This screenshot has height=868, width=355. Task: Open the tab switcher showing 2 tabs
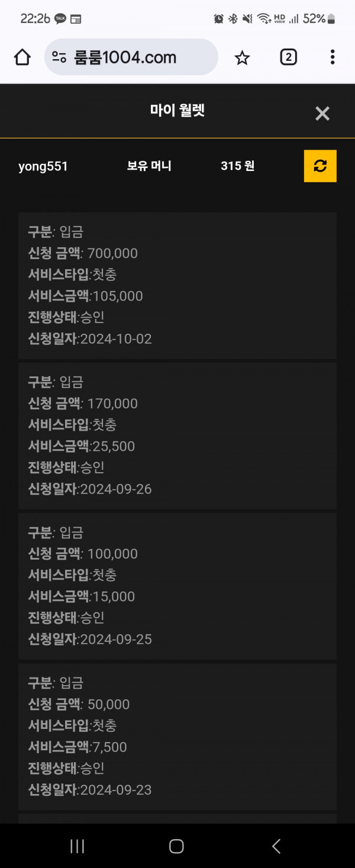[x=288, y=57]
